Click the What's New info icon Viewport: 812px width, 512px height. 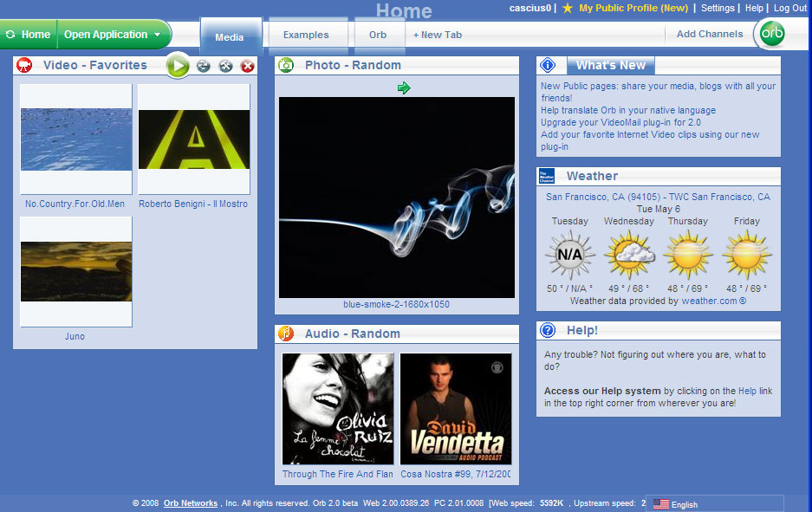[x=548, y=65]
